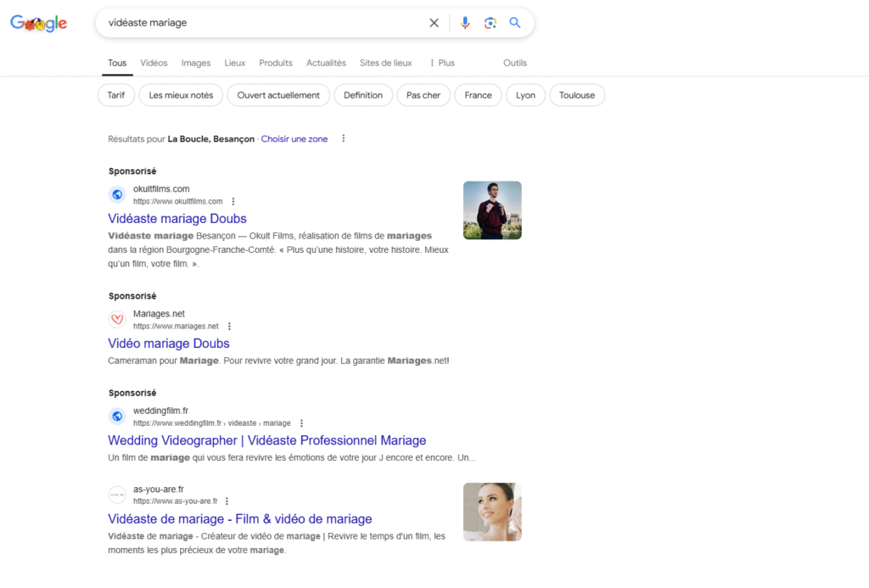Click the as-you-are.fr site name
This screenshot has height=588, width=869.
pos(158,490)
